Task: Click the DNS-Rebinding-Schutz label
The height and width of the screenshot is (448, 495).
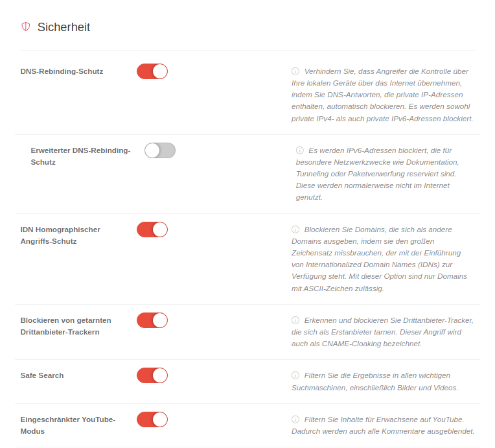Action: pos(62,71)
